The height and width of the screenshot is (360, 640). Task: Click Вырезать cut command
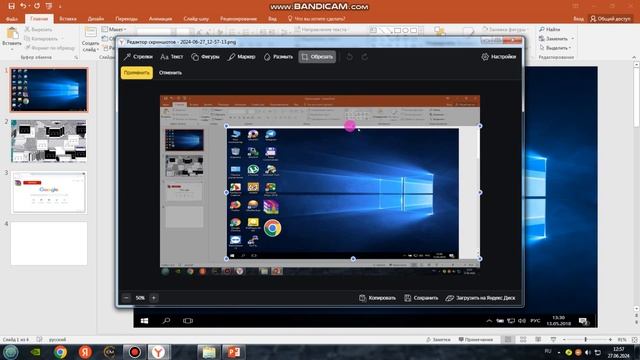(x=38, y=29)
